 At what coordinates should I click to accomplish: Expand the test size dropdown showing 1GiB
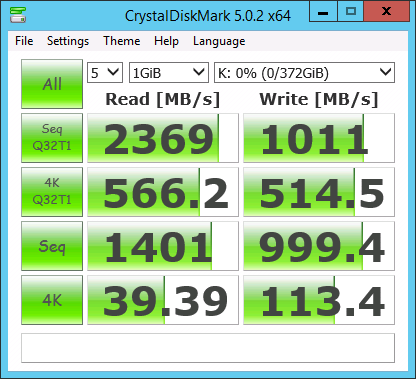pos(169,72)
